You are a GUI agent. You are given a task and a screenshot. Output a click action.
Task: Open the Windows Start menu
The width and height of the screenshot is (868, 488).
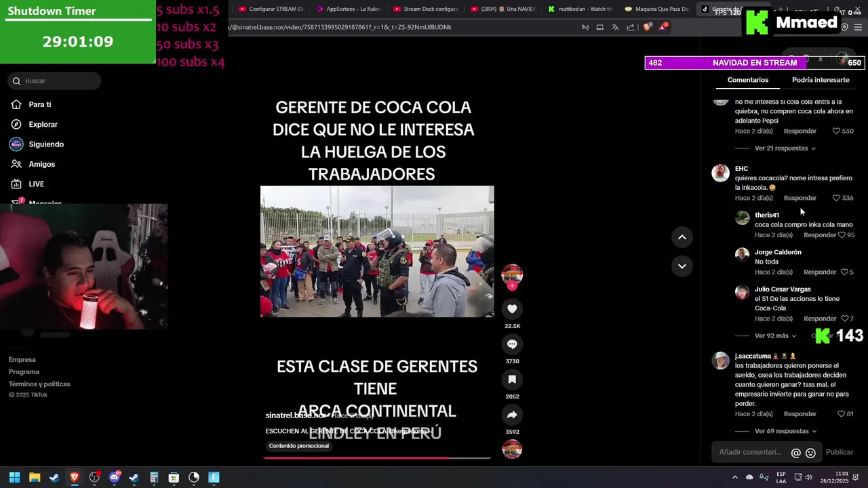[x=14, y=477]
